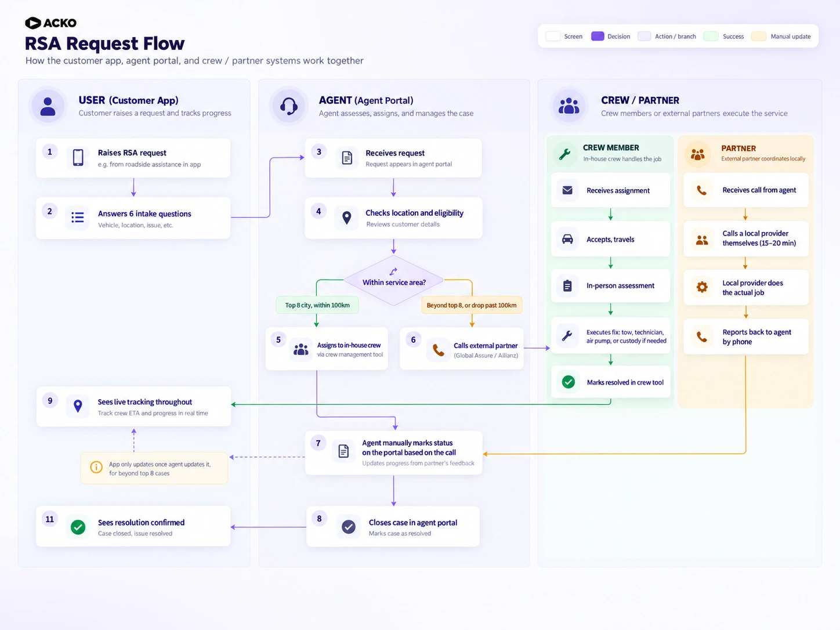Click the green check beside Sees resolution confirmed
This screenshot has height=630, width=840.
coord(78,527)
